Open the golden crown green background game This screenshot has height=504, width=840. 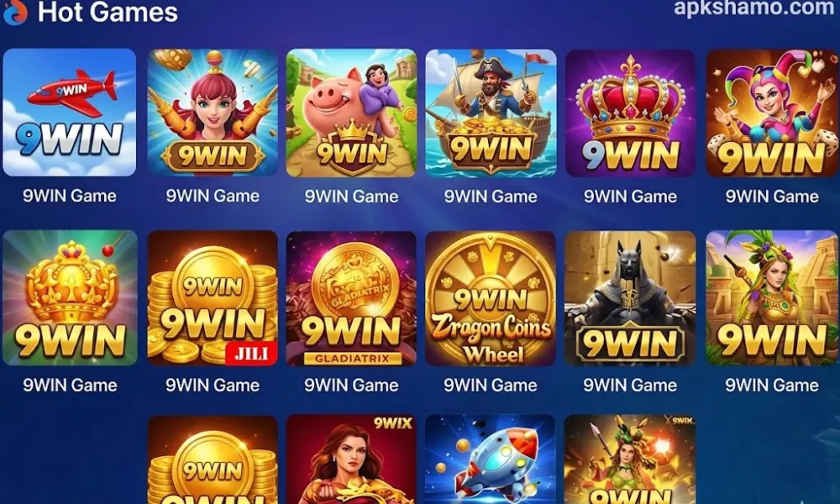point(70,298)
